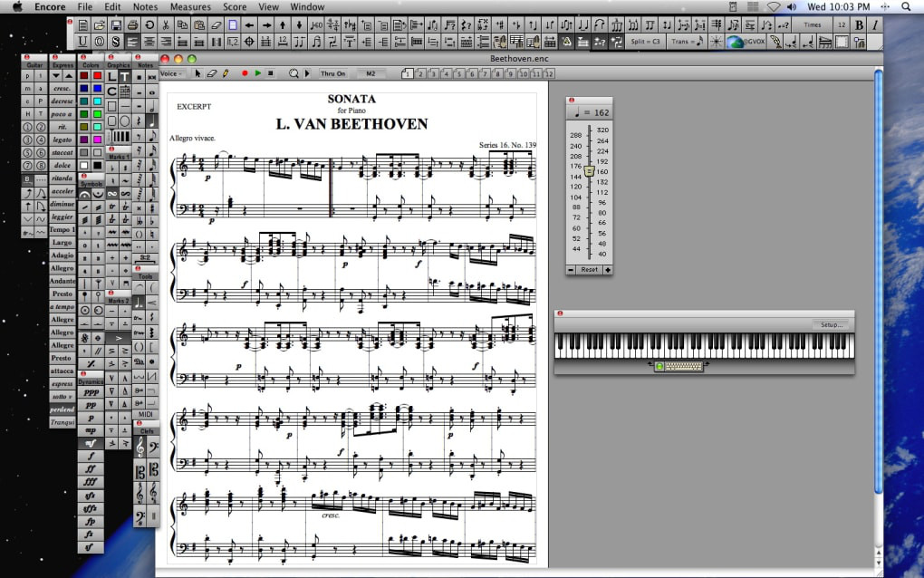
Task: Select the text T tool in Graphics palette
Action: (x=125, y=77)
